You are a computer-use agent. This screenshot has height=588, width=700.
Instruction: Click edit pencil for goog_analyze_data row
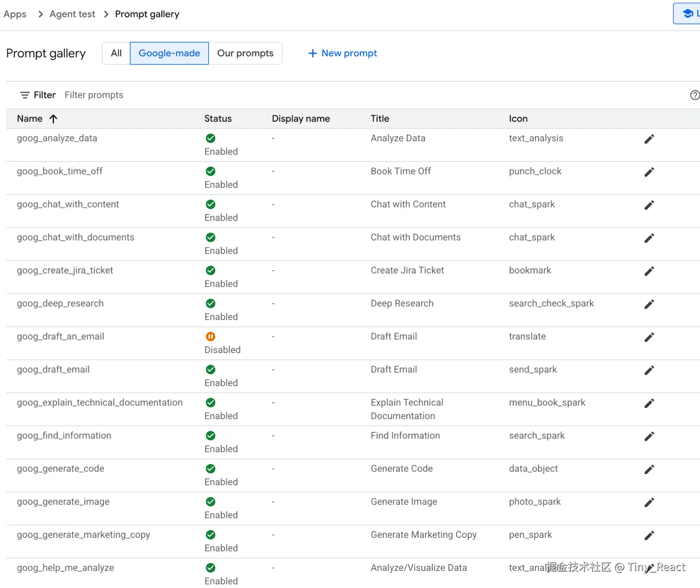649,139
